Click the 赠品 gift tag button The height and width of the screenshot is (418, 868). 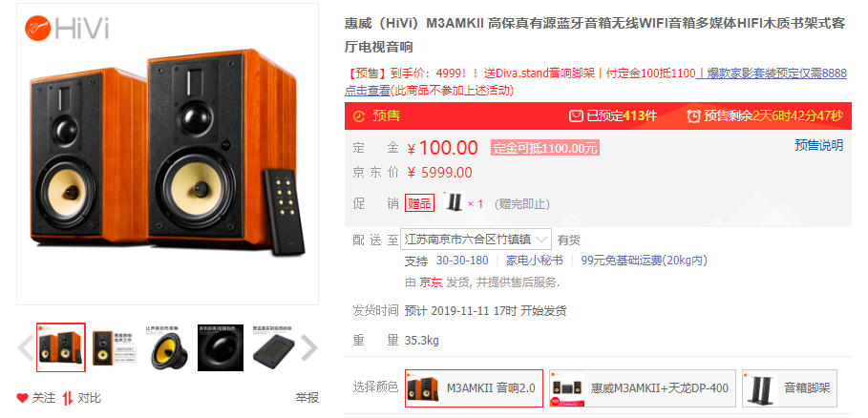[x=419, y=203]
